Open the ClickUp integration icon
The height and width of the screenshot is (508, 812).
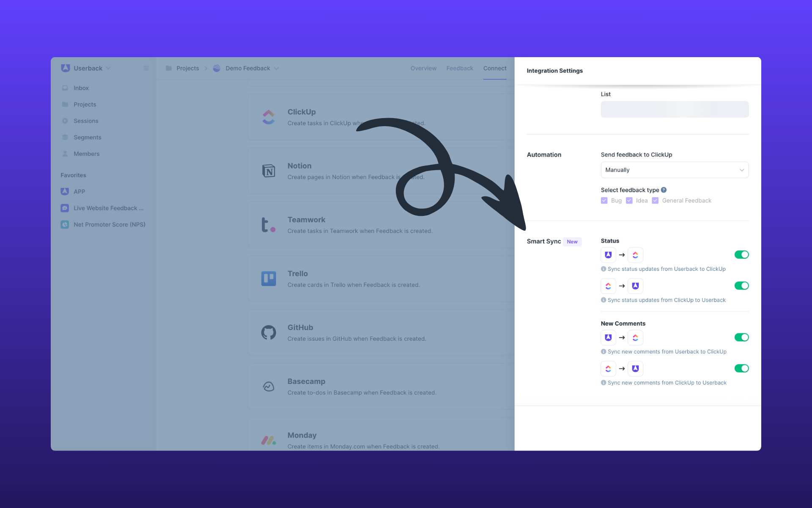click(268, 117)
